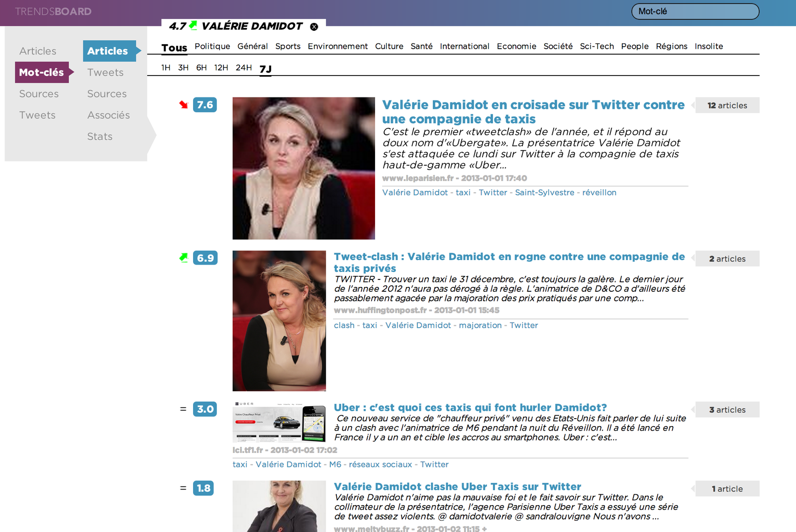
Task: Select the Tous category tab
Action: 174,48
